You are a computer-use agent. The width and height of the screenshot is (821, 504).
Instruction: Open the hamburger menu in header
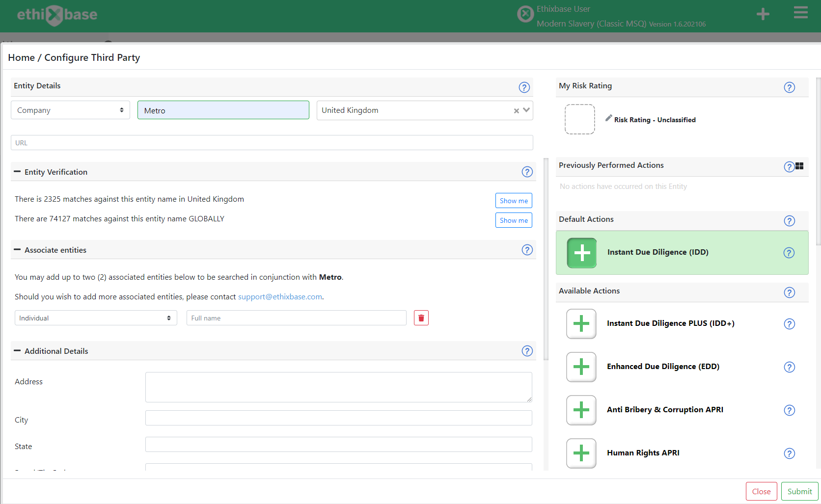tap(801, 13)
